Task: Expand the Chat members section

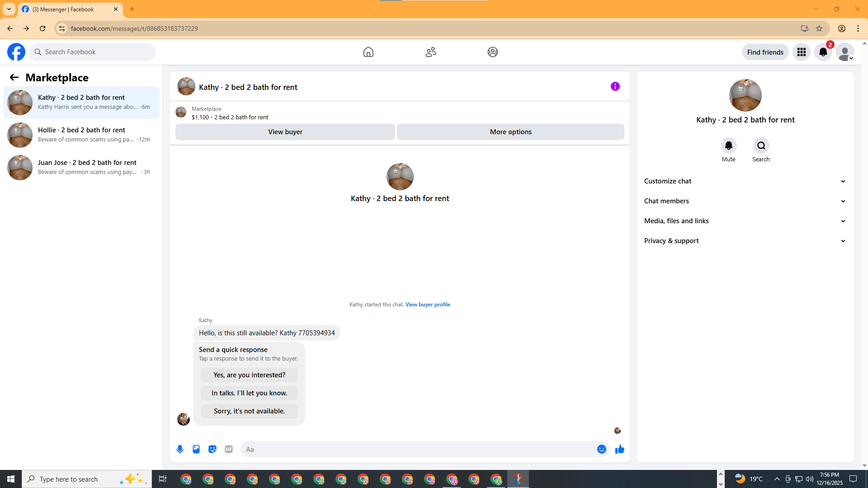Action: tap(745, 201)
